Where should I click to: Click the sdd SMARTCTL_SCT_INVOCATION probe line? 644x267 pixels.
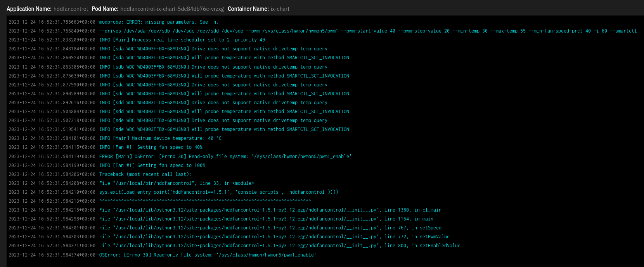point(224,112)
